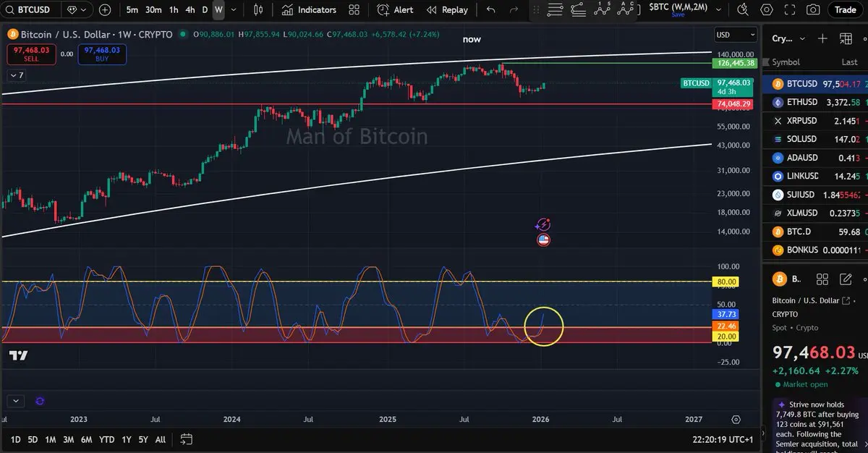Select the W weekly timeframe
The width and height of the screenshot is (868, 453).
click(x=218, y=10)
